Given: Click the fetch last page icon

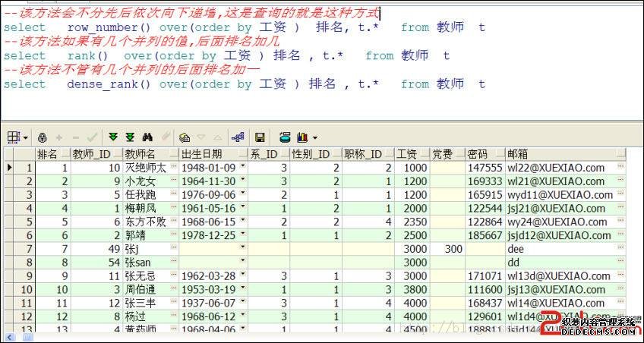Looking at the screenshot, I should tap(130, 137).
